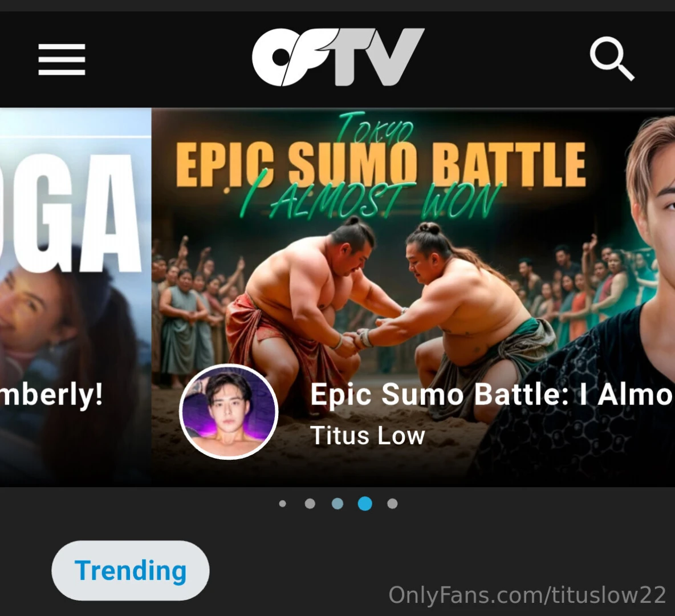Visit the Titus Low channel name link

point(367,436)
